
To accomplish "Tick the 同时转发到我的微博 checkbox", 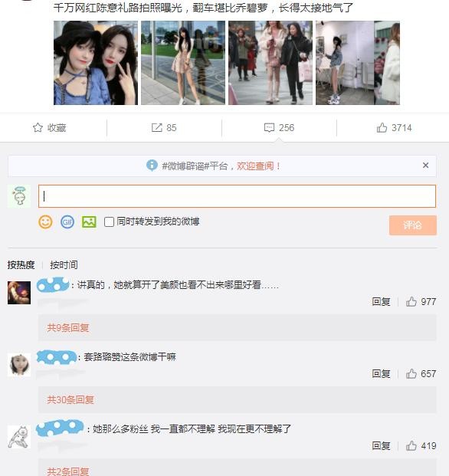I will [x=109, y=222].
